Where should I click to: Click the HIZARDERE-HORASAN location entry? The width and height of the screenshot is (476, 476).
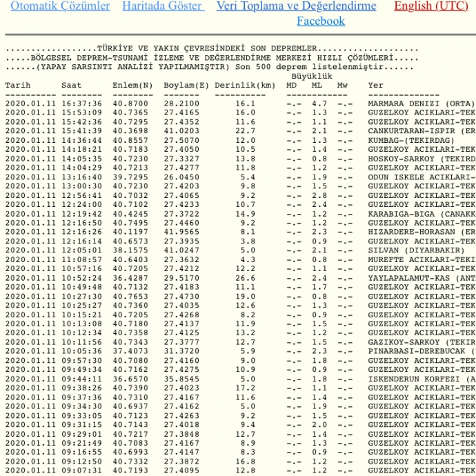(x=421, y=232)
